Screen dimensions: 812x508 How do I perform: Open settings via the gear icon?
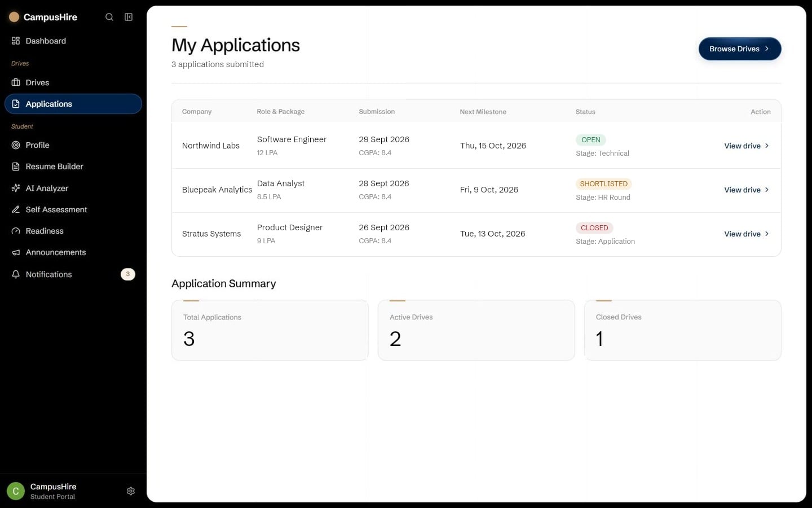click(x=131, y=491)
